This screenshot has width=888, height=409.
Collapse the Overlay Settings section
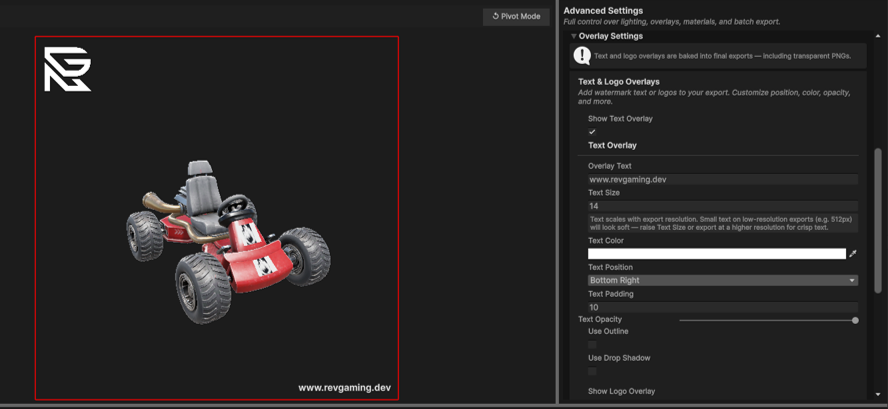coord(574,36)
